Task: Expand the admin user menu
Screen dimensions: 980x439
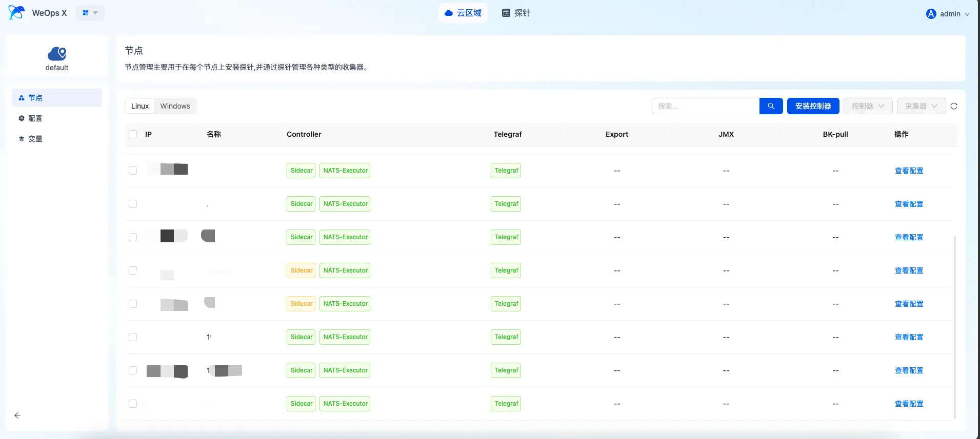Action: 948,14
